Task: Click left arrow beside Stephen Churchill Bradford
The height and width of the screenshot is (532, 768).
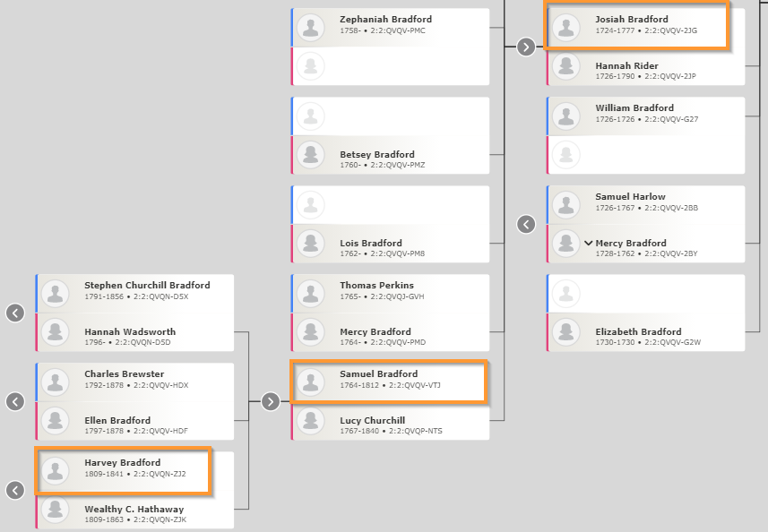Action: coord(15,313)
